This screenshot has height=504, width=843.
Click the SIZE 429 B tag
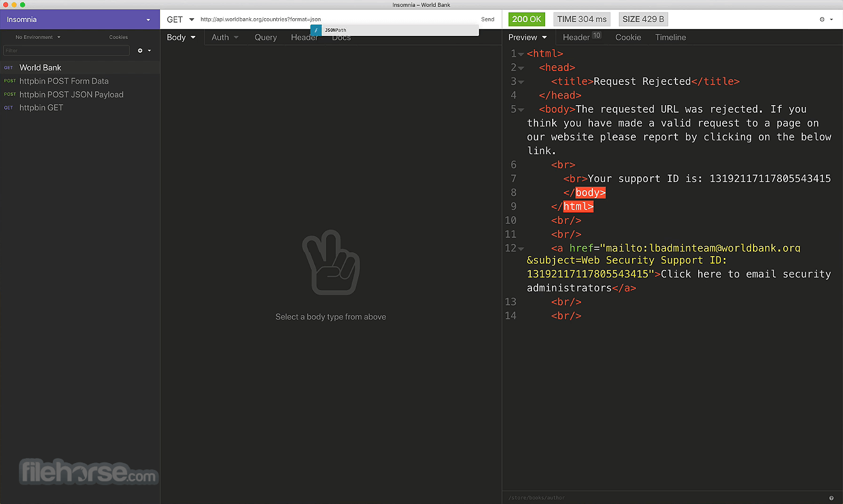643,20
